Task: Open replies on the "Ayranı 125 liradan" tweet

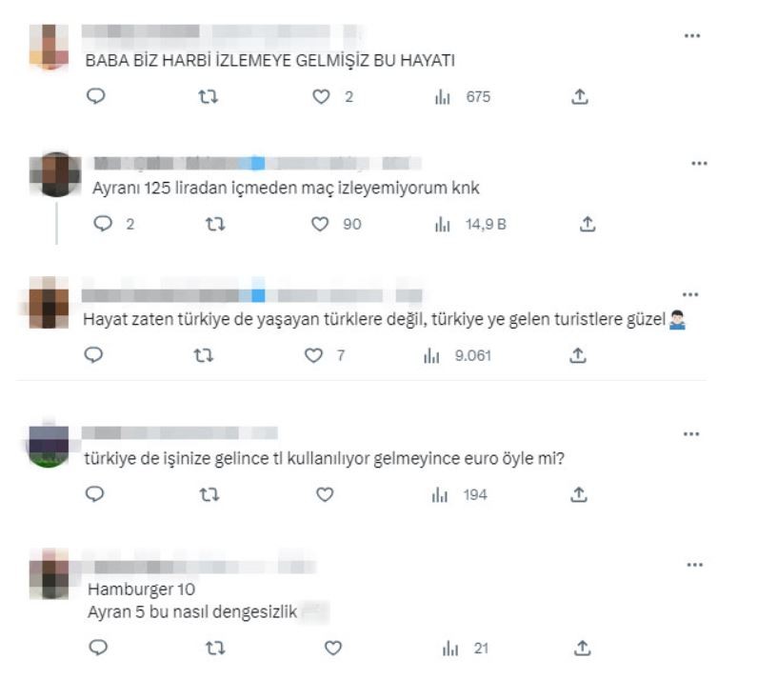Action: (x=103, y=224)
